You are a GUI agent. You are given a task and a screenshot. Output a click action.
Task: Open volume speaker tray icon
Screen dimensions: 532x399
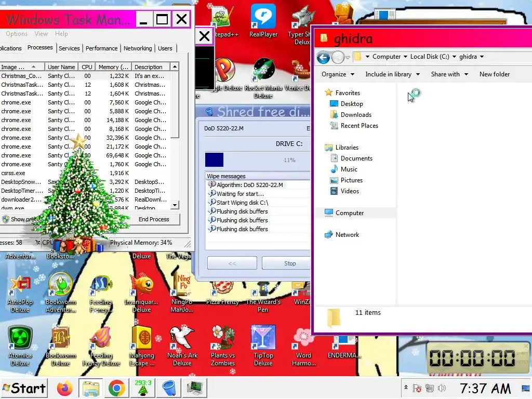click(x=442, y=388)
